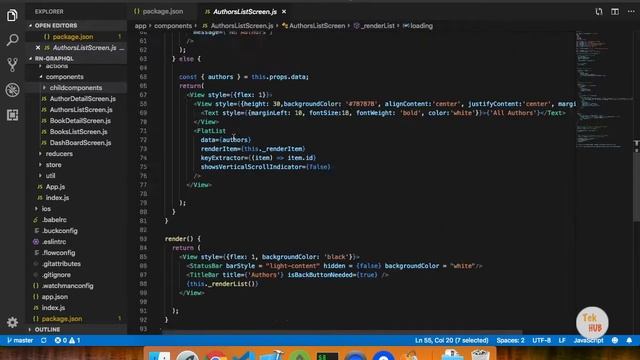Click the Open Changes icon in editor toolbar
This screenshot has height=360, width=640.
pos(598,11)
